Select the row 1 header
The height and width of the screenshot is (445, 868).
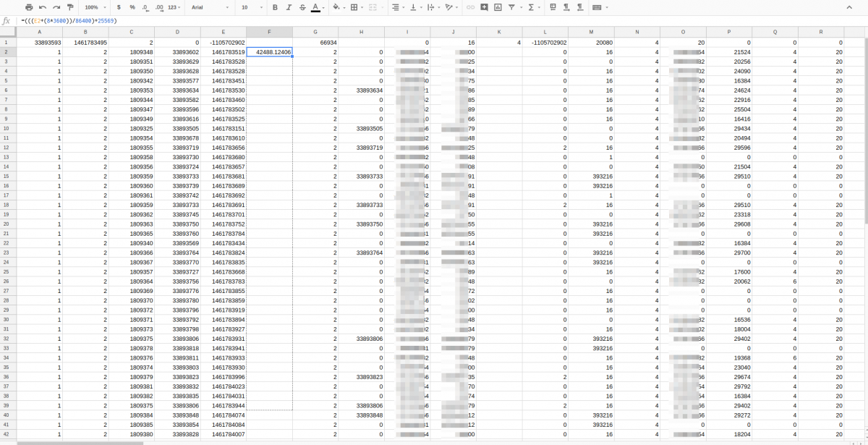point(6,43)
